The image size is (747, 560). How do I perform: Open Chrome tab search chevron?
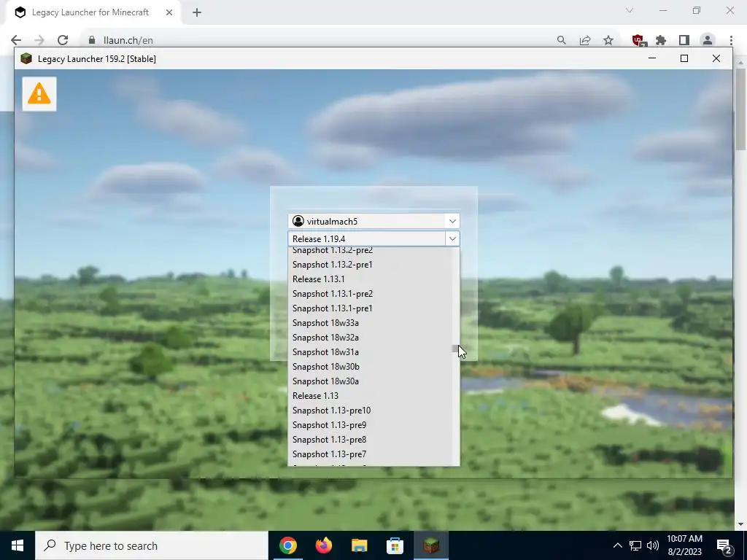click(630, 10)
